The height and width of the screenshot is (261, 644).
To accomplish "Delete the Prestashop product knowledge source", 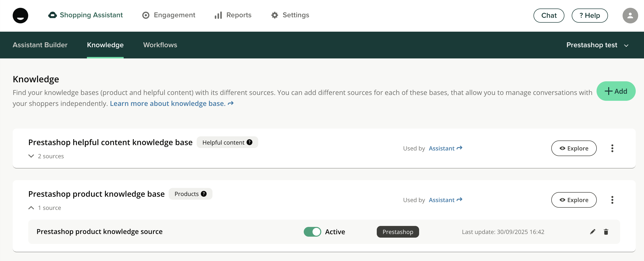I will tap(606, 232).
